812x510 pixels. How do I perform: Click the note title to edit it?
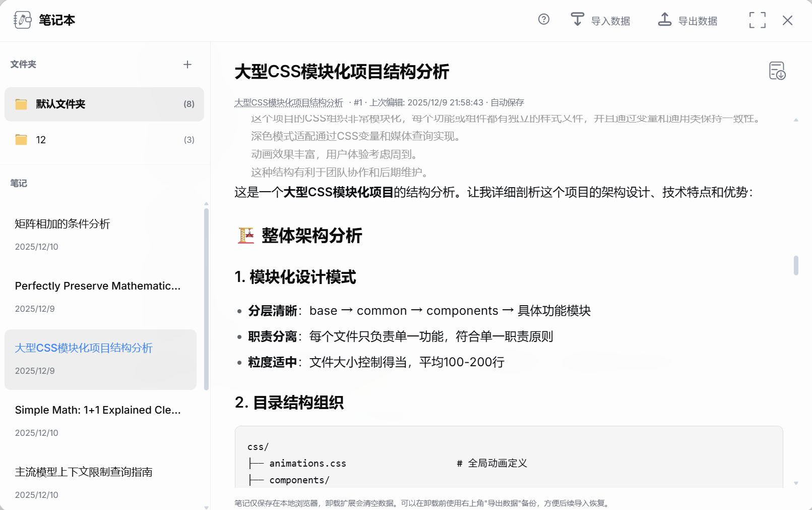pos(342,73)
